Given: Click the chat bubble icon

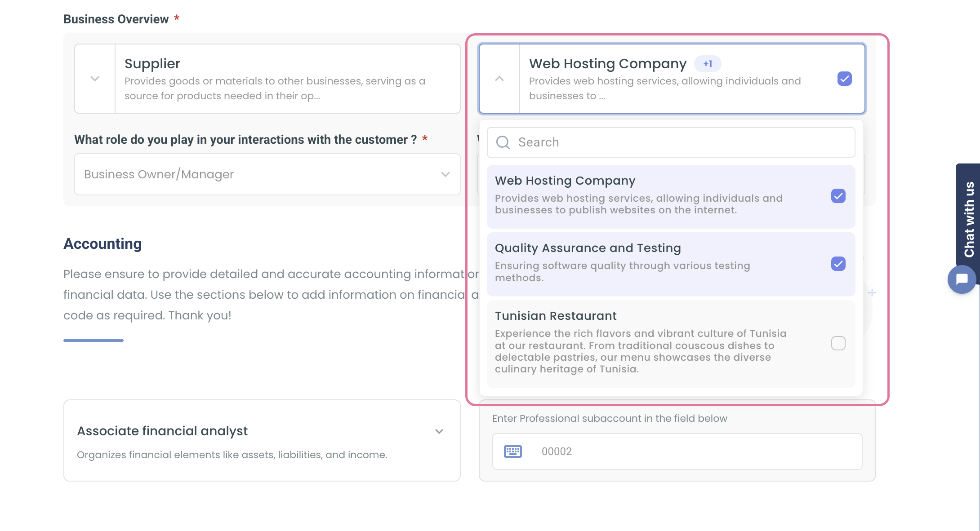Looking at the screenshot, I should (x=962, y=279).
